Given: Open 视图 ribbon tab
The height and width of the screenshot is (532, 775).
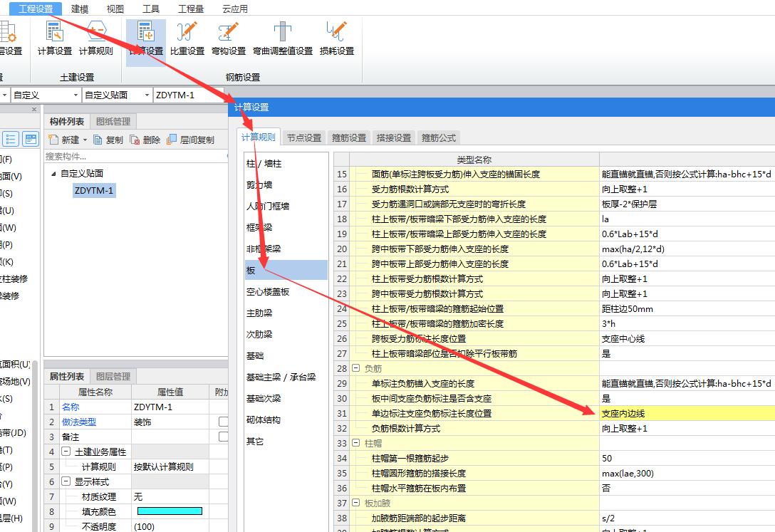Looking at the screenshot, I should (x=115, y=9).
